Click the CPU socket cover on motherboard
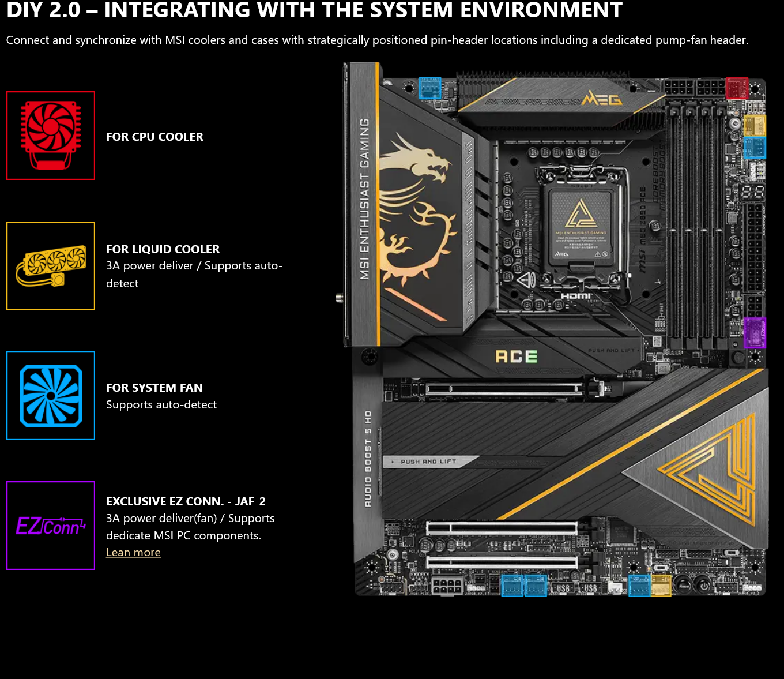The width and height of the screenshot is (784, 679). pos(581,227)
